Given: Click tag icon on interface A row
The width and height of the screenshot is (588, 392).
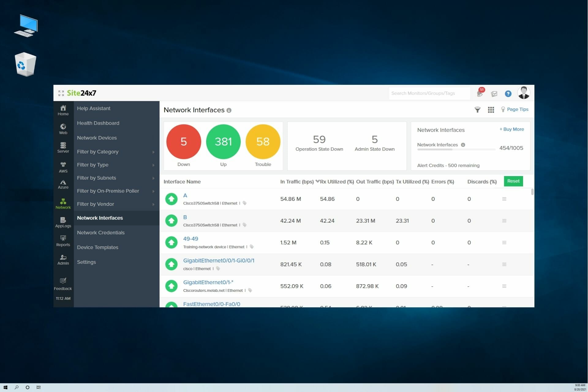Looking at the screenshot, I should [x=245, y=203].
